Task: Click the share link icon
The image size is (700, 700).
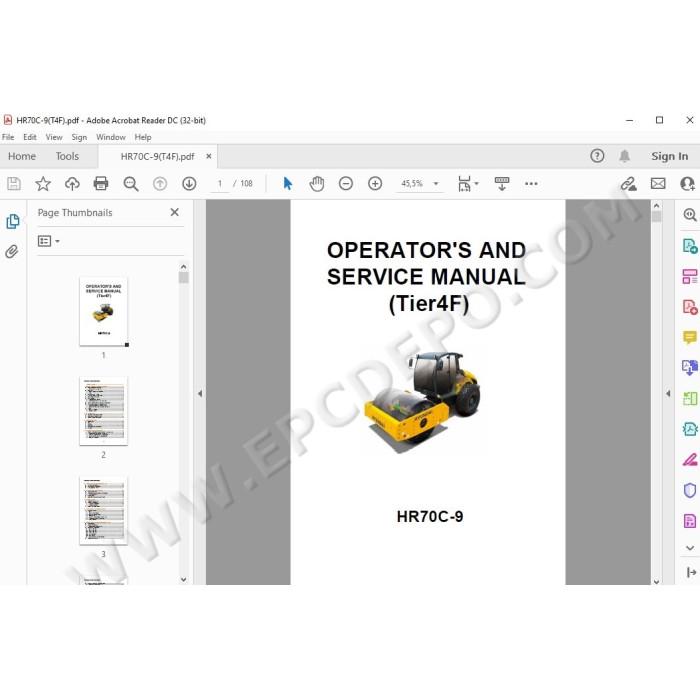Action: point(629,183)
